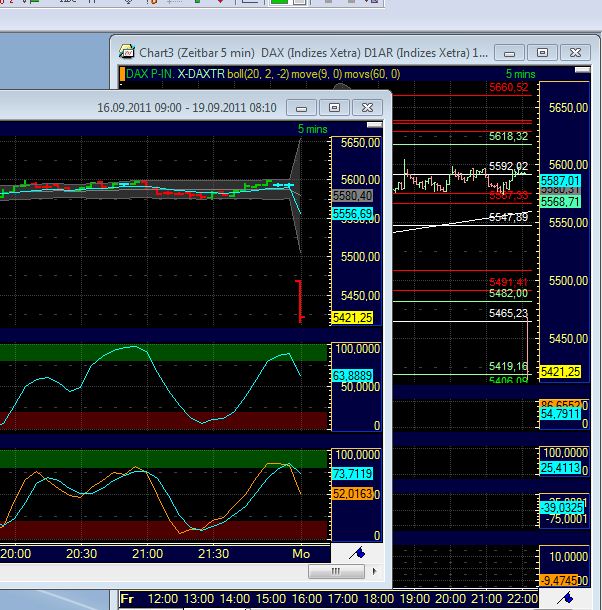Click white bar icon beside Chart3's 5 mins
This screenshot has height=610, width=602.
[x=583, y=70]
